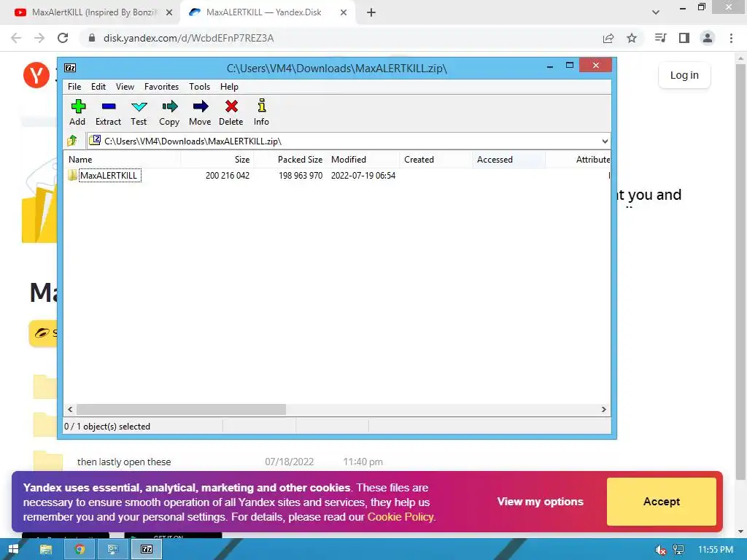
Task: Click the Yandex Y logo
Action: [36, 75]
